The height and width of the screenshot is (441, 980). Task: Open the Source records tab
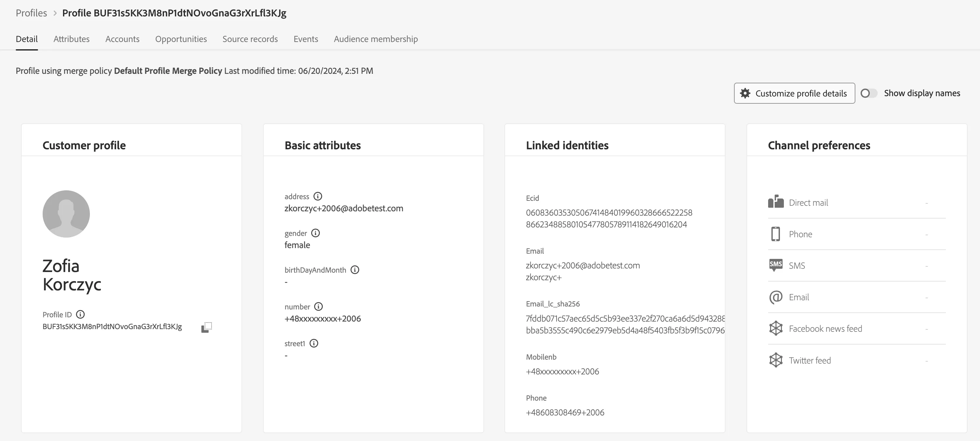coord(250,39)
